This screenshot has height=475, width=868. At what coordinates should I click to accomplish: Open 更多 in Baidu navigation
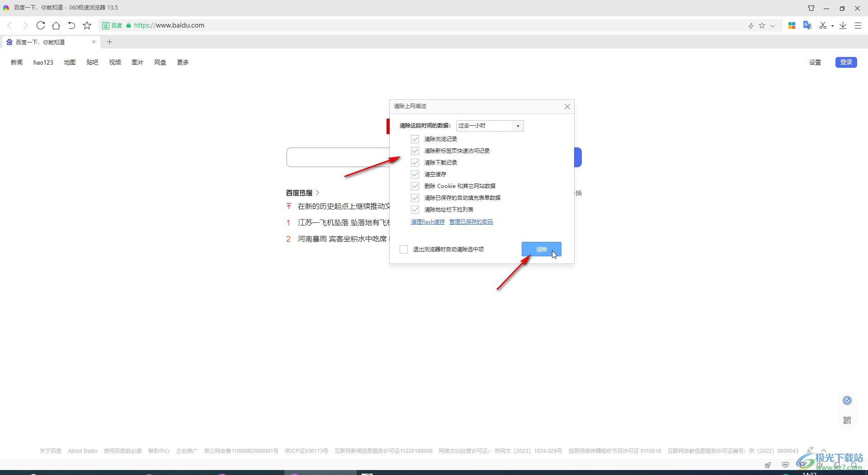tap(183, 62)
